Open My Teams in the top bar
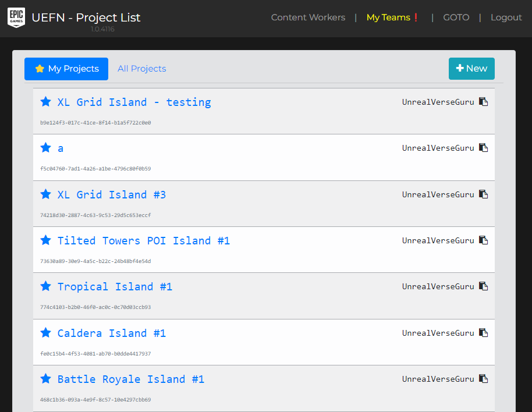 point(388,17)
